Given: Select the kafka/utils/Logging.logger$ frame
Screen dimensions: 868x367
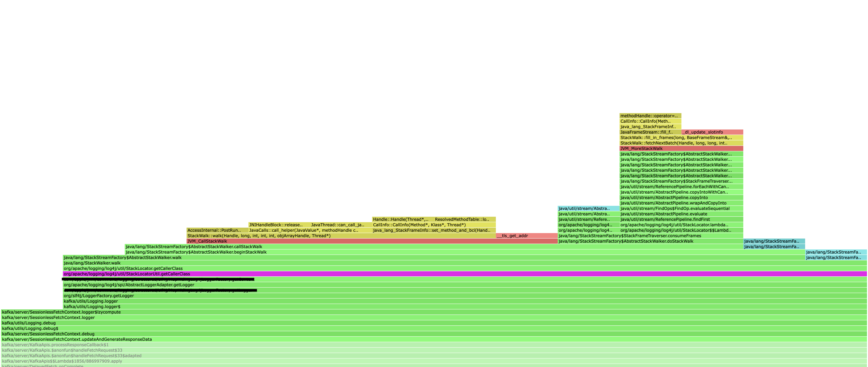Looking at the screenshot, I should click(x=465, y=306).
